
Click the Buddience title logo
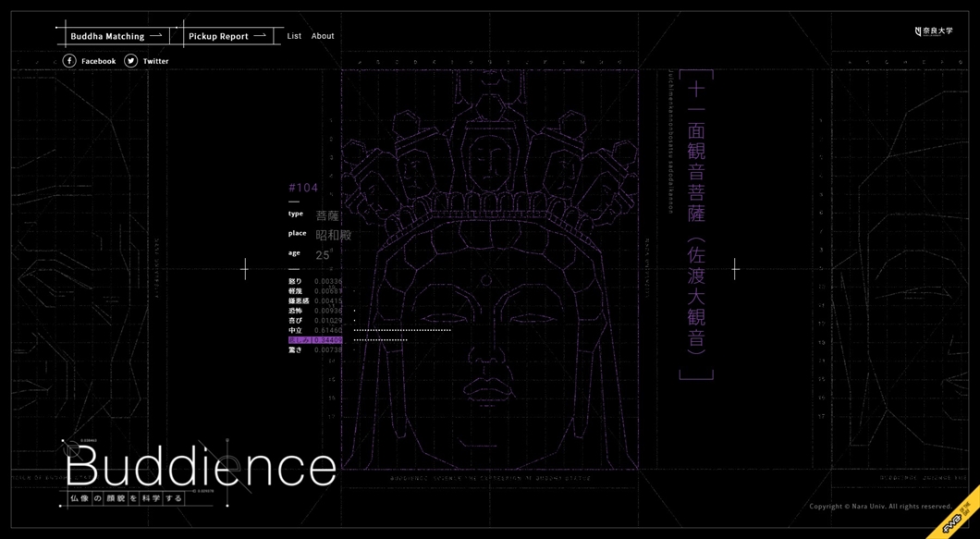click(199, 468)
